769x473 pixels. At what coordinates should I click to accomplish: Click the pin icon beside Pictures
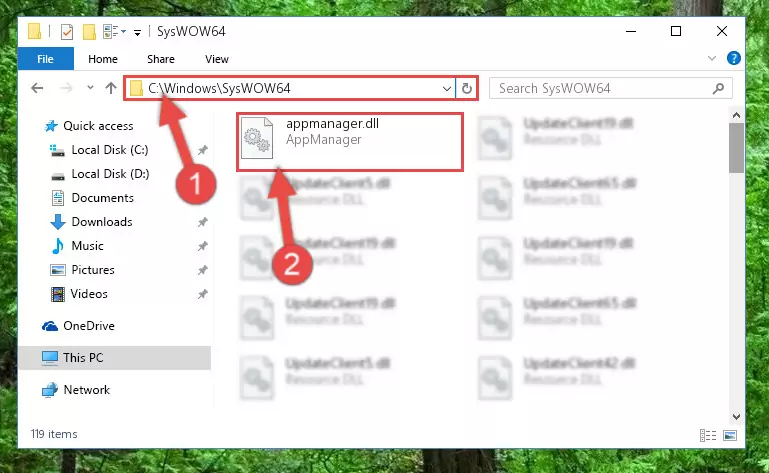click(x=202, y=270)
